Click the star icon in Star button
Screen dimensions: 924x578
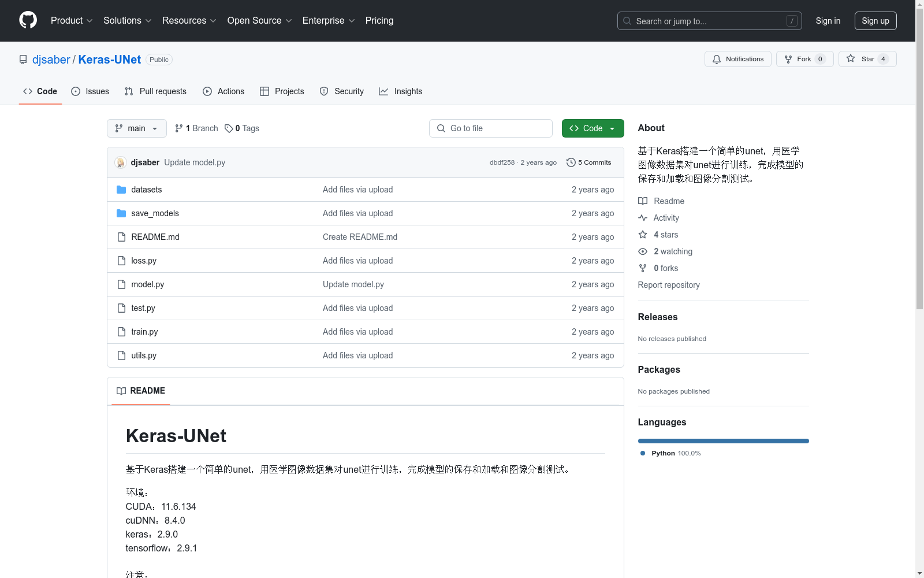coord(851,58)
